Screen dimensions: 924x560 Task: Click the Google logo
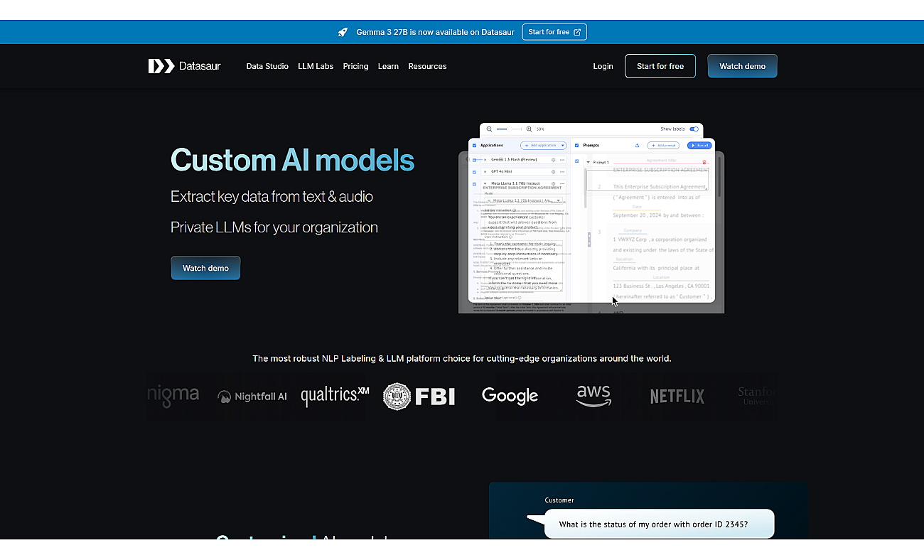(x=510, y=397)
